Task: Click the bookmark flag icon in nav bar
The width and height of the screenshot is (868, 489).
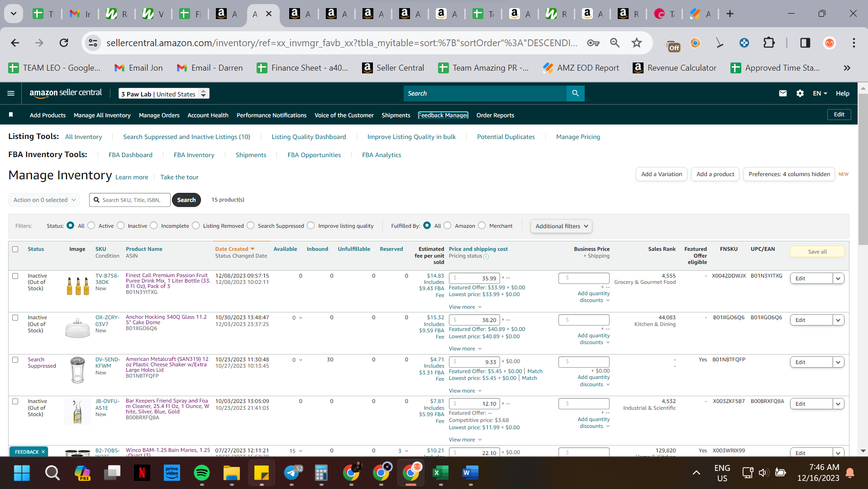Action: coord(11,115)
